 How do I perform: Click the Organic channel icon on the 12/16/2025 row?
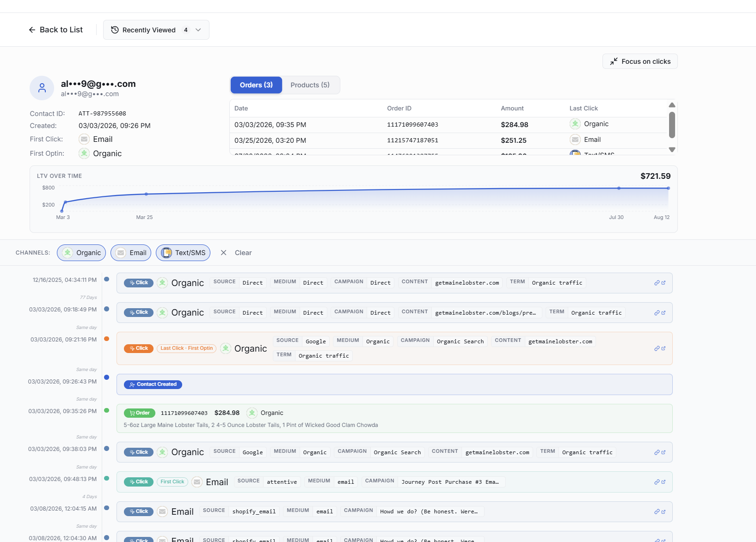tap(162, 283)
